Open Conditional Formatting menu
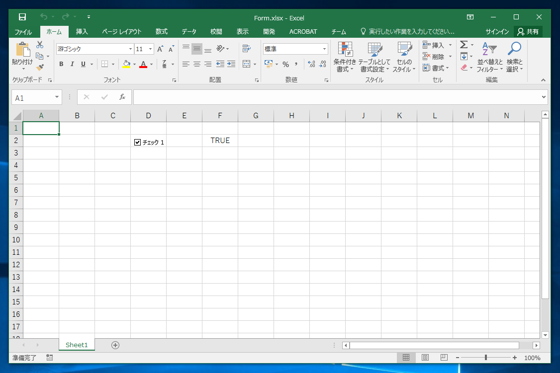The height and width of the screenshot is (373, 560). tap(345, 57)
